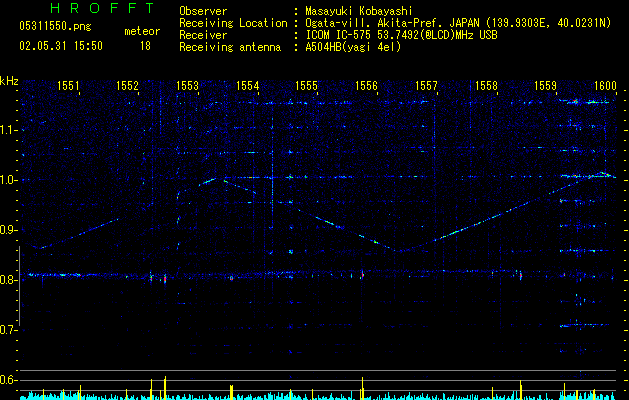Click the 1554 time axis label
This screenshot has width=629, height=400.
[248, 86]
